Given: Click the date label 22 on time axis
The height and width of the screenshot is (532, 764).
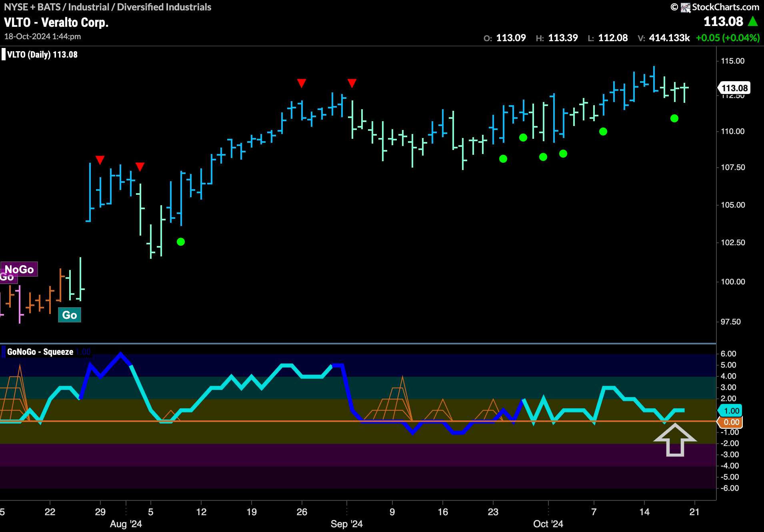Looking at the screenshot, I should point(50,512).
